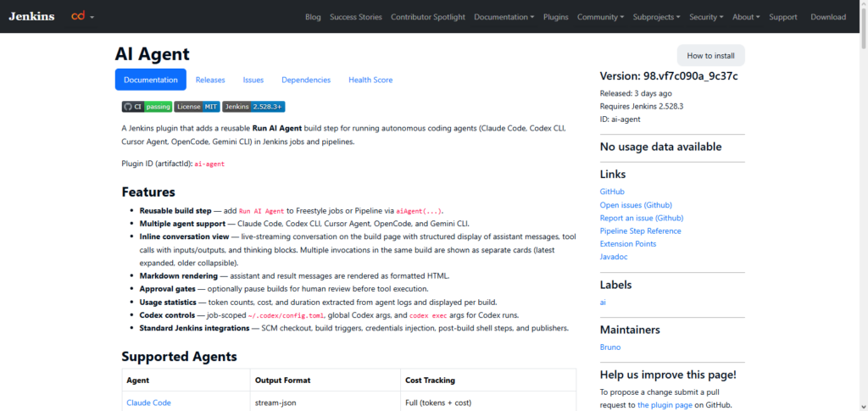Screen dimensions: 868x411
Task: Open the GitHub link in sidebar
Action: (x=612, y=192)
